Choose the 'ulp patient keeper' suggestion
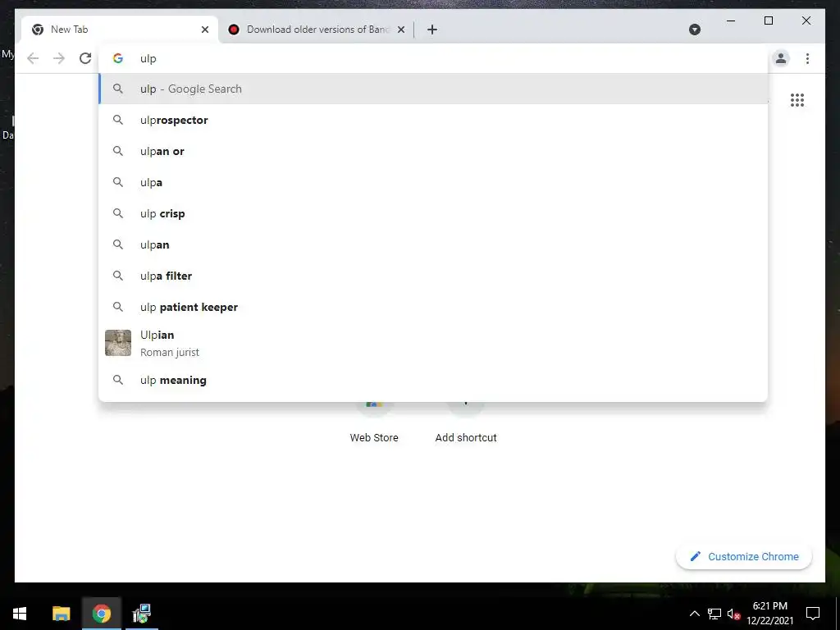This screenshot has width=840, height=630. coord(433,307)
